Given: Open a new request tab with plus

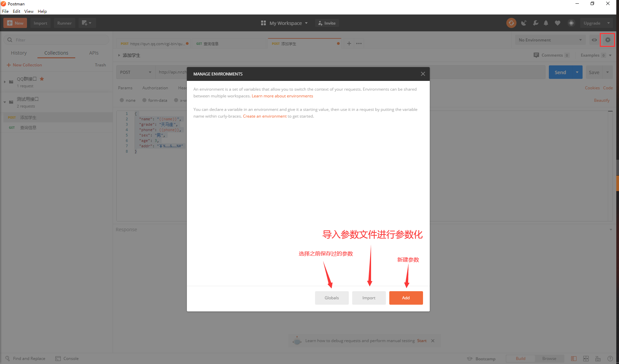Looking at the screenshot, I should (349, 43).
